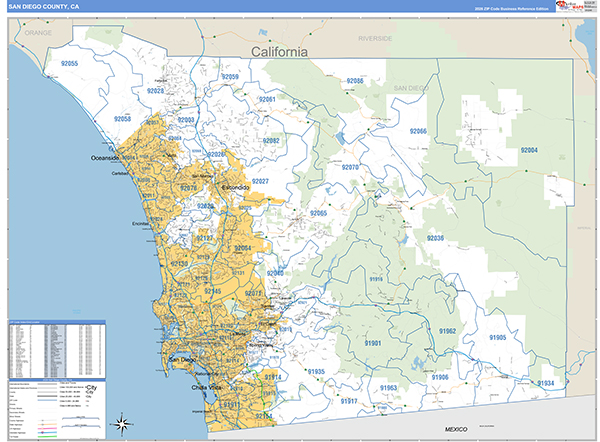Click the Oceanside city marker label

coord(105,158)
